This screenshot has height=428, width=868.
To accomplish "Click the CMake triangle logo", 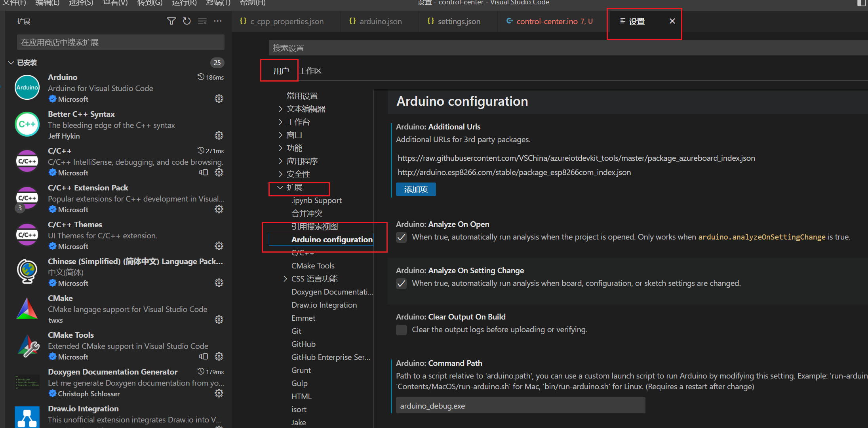I will 27,308.
